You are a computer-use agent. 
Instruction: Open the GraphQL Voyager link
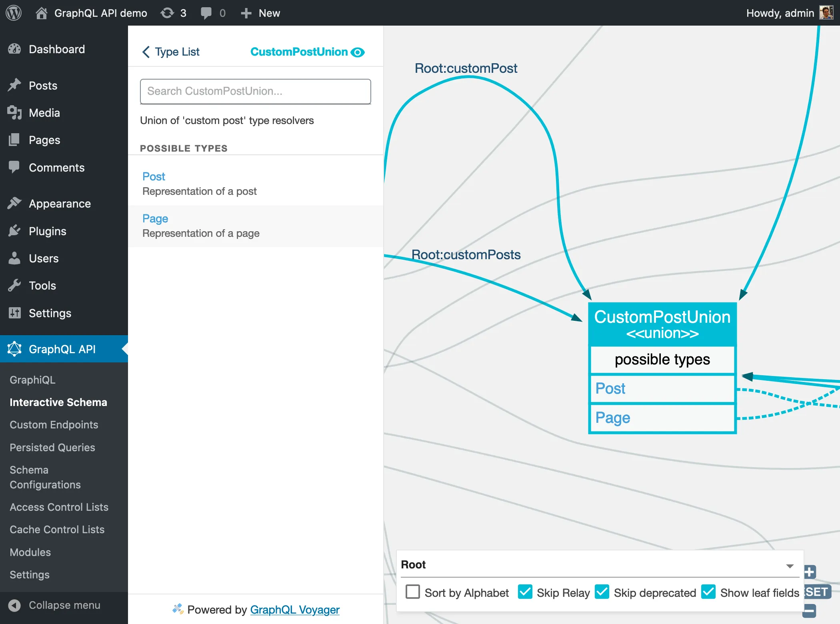295,609
